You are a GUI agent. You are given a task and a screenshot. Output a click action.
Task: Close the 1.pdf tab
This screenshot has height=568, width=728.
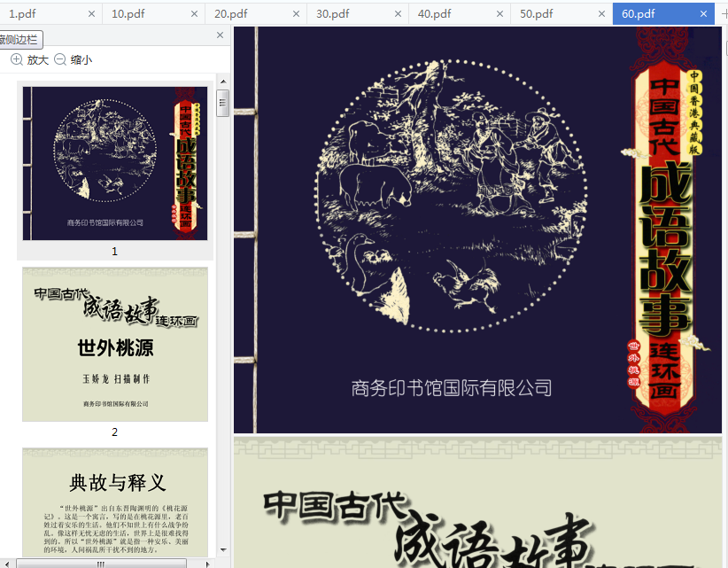click(91, 14)
